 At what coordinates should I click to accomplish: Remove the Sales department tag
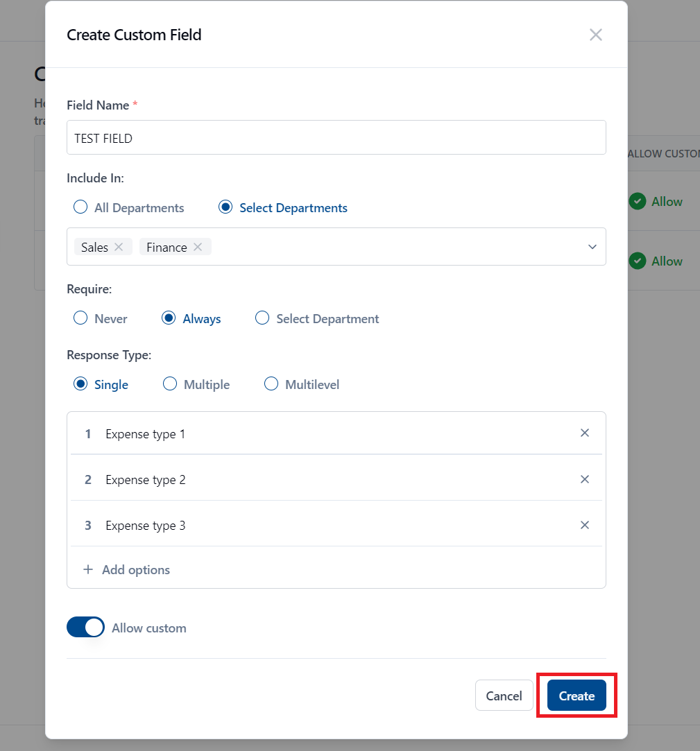coord(119,247)
